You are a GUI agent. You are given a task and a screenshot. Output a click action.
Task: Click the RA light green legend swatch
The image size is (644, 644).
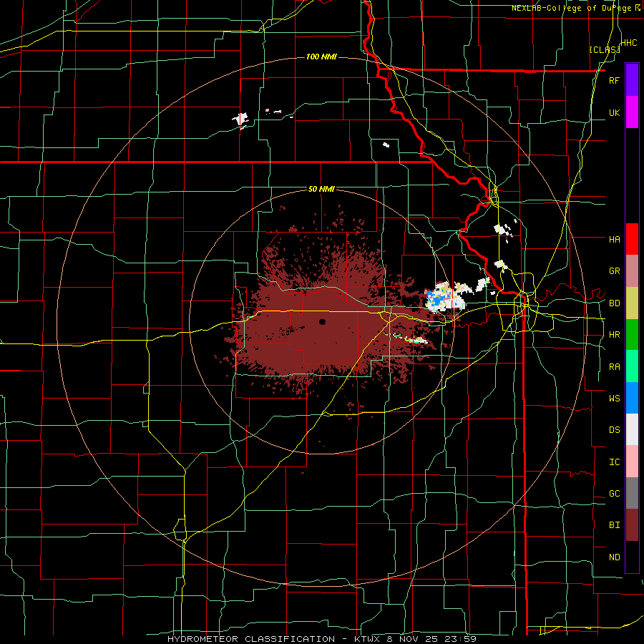coord(632,366)
